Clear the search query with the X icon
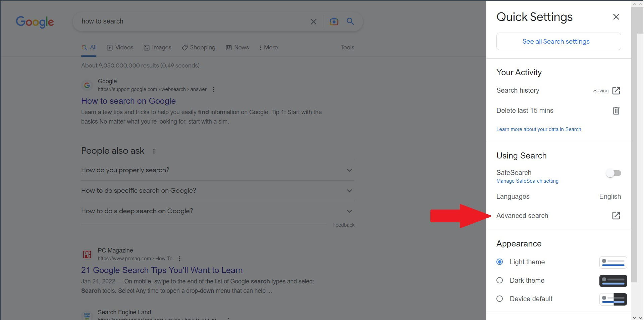Image resolution: width=644 pixels, height=320 pixels. pos(313,21)
